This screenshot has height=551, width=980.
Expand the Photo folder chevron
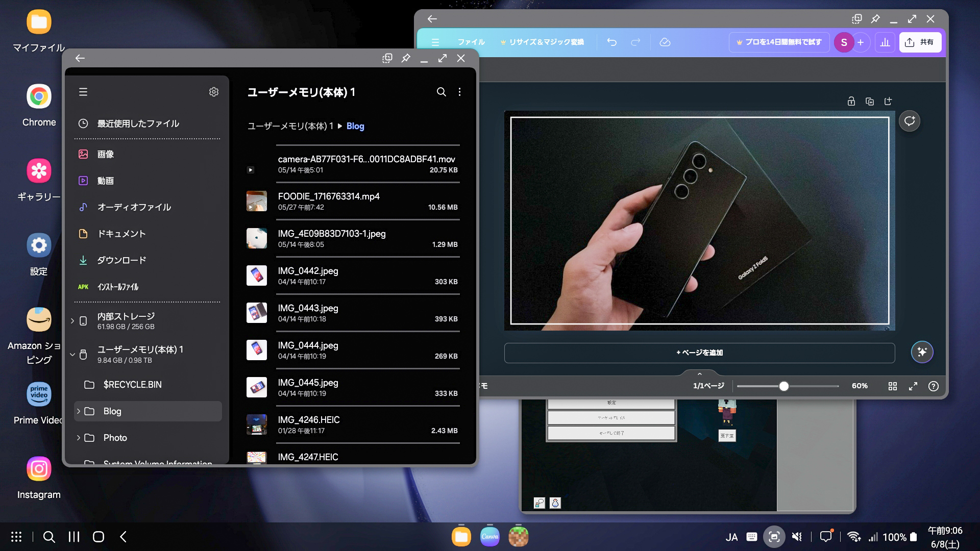coord(78,438)
